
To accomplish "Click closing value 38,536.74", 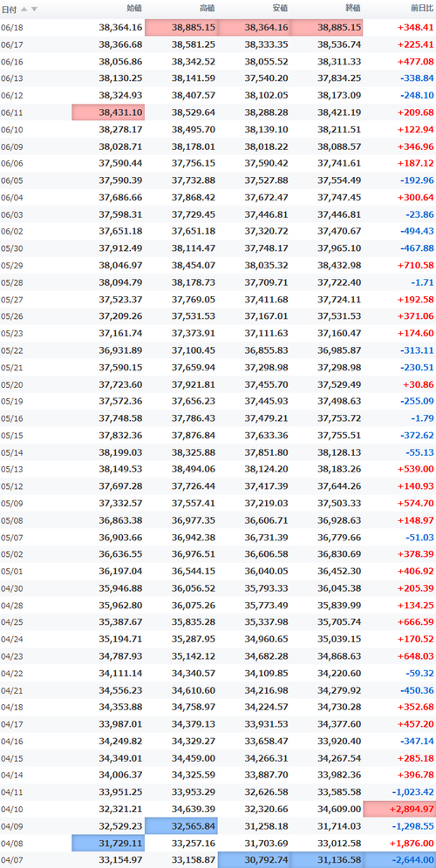I will (339, 44).
